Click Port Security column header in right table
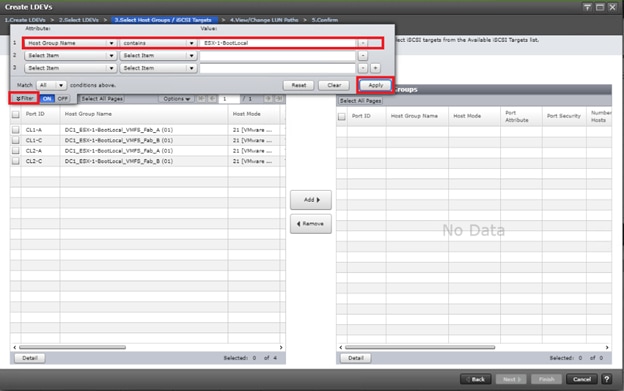624x391 pixels. click(x=564, y=116)
